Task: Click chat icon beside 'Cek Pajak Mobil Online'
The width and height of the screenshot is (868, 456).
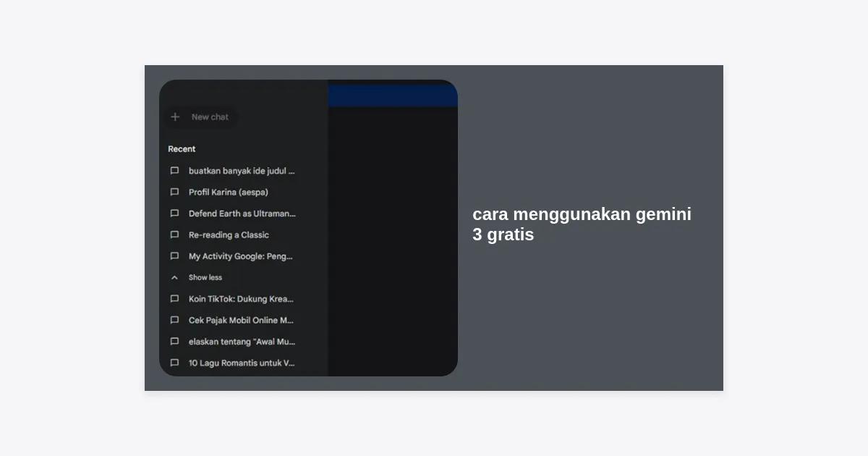Action: click(x=174, y=321)
